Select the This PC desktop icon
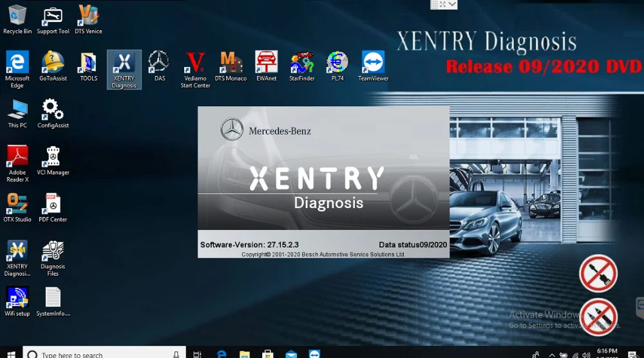The width and height of the screenshot is (644, 358). tap(17, 113)
